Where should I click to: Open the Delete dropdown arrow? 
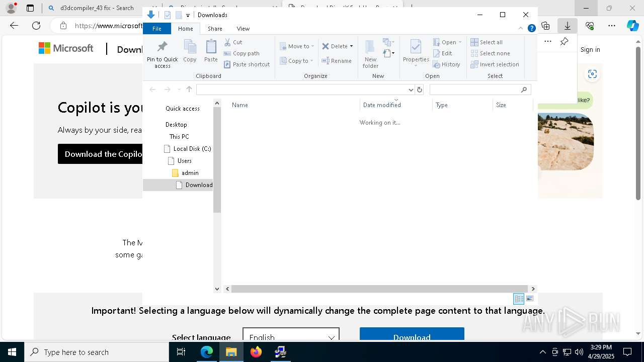(351, 46)
